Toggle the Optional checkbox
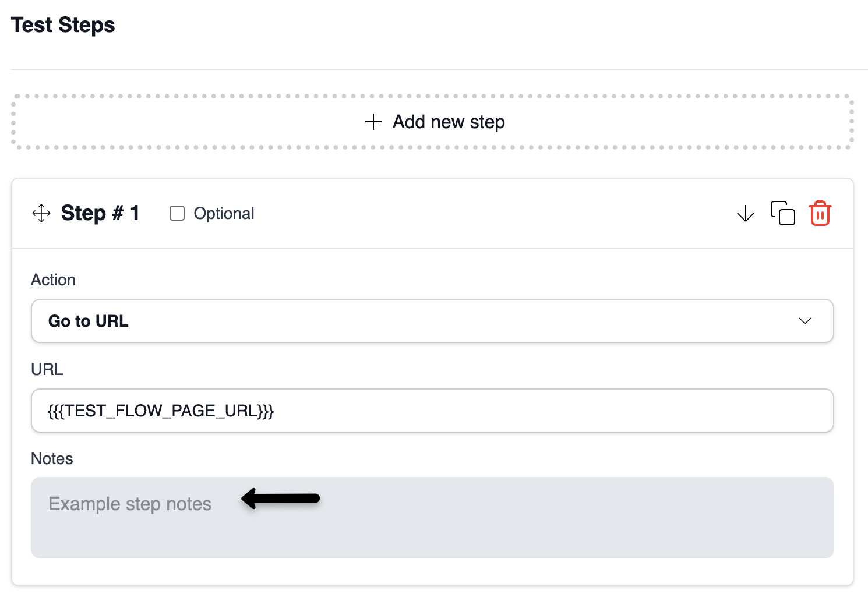Viewport: 868px width, 601px height. coord(177,213)
